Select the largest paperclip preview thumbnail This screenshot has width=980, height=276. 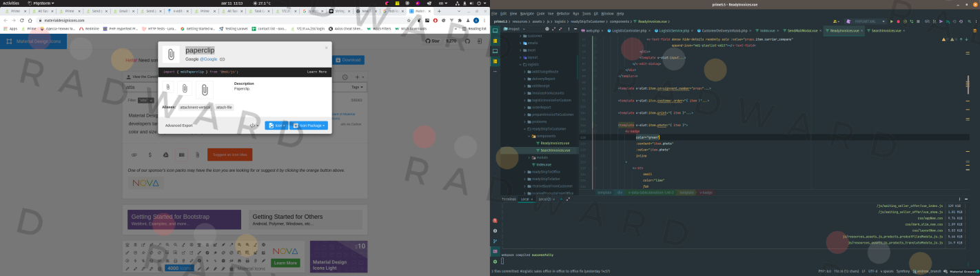tap(205, 89)
